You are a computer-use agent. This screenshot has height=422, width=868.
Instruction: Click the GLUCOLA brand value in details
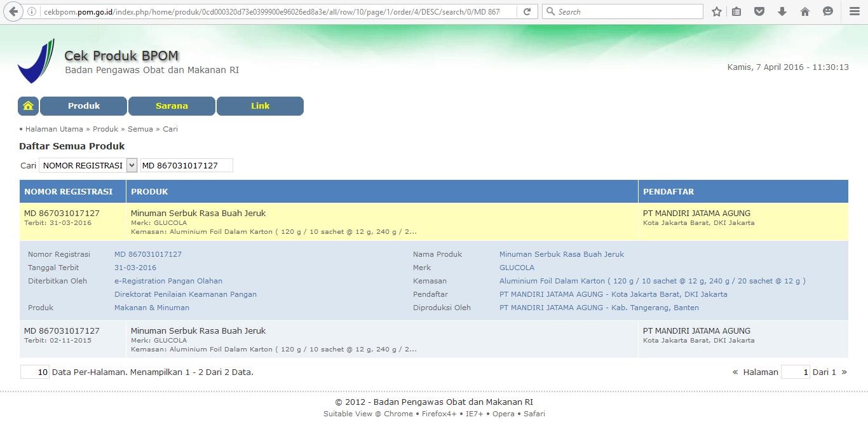pyautogui.click(x=517, y=268)
